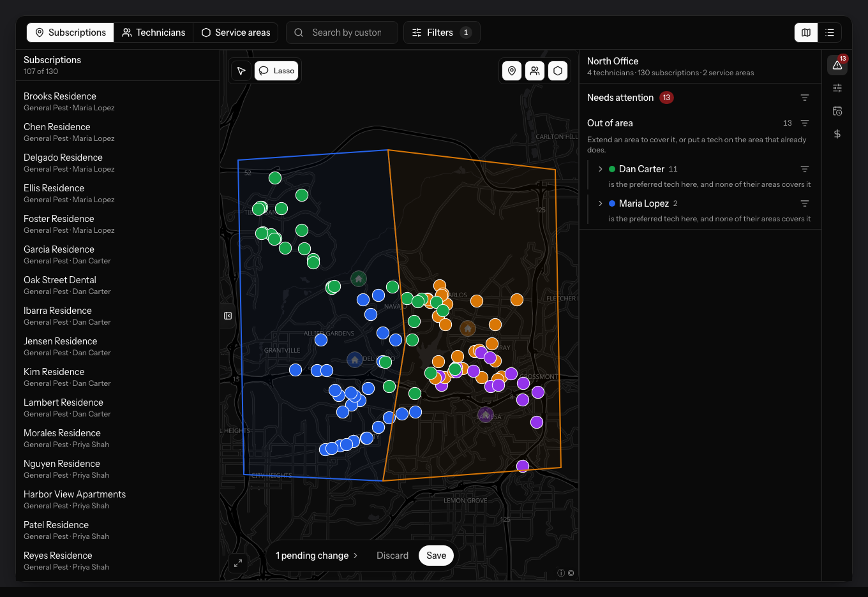Select Garcia Residence subscription
Screen dimensions: 868x597
pos(118,254)
